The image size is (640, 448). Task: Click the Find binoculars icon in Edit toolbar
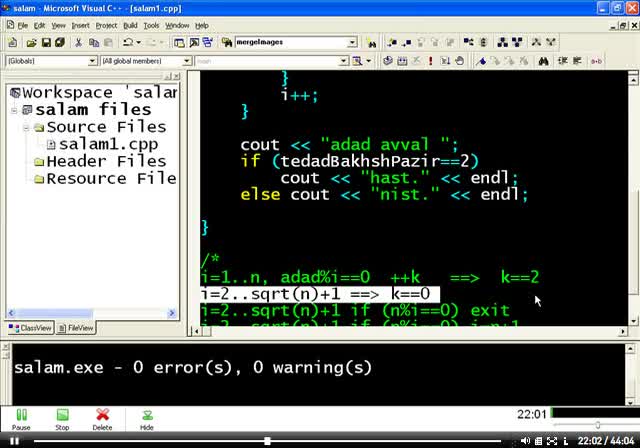point(543,61)
